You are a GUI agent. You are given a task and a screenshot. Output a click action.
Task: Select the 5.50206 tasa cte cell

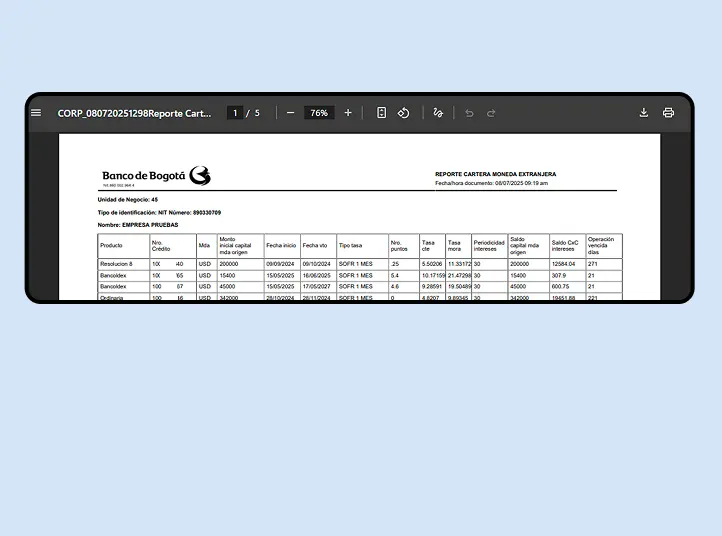[x=432, y=264]
